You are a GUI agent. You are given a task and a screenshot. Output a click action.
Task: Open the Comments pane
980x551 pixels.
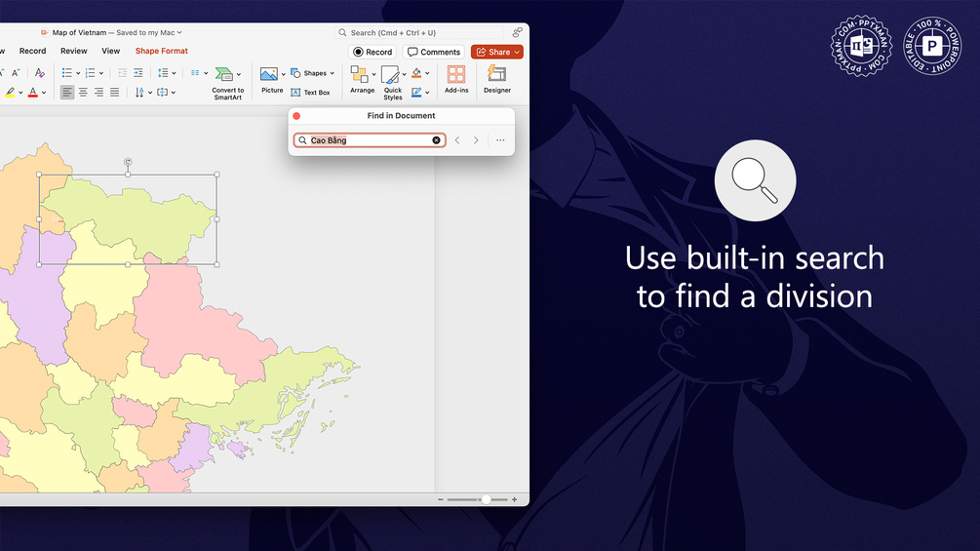point(434,52)
